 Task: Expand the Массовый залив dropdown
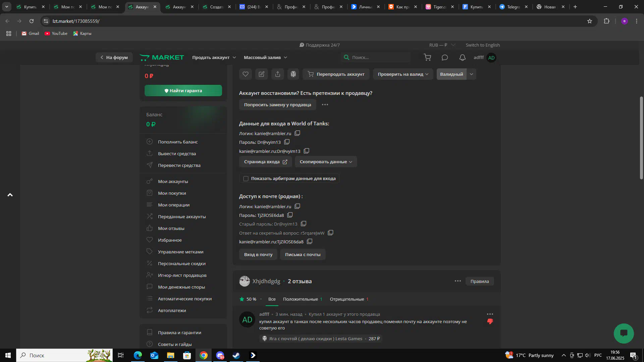(265, 57)
